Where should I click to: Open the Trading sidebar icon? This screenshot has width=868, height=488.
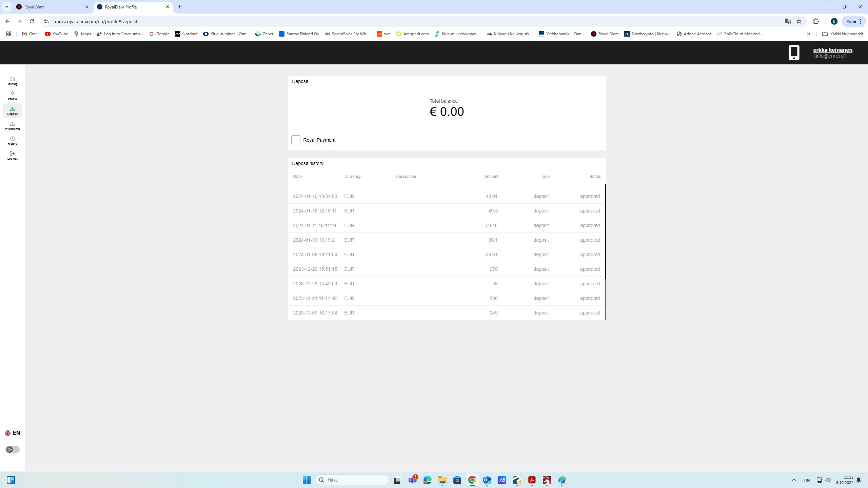click(12, 81)
